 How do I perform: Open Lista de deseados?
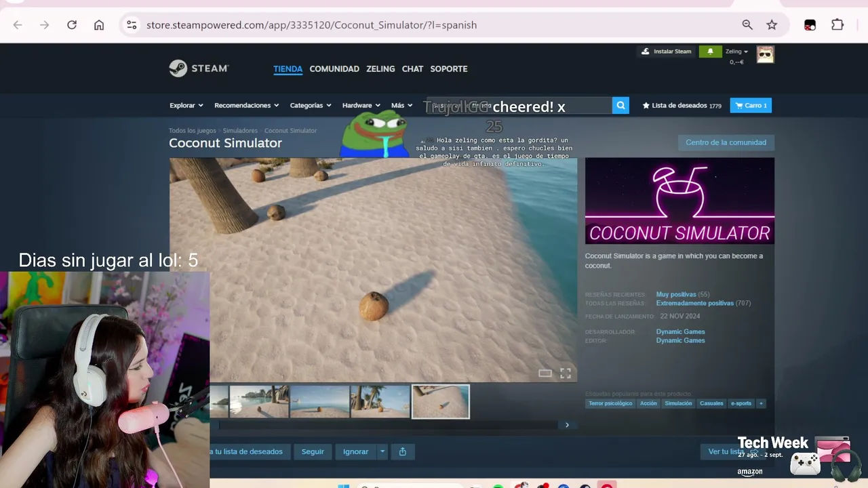[682, 105]
